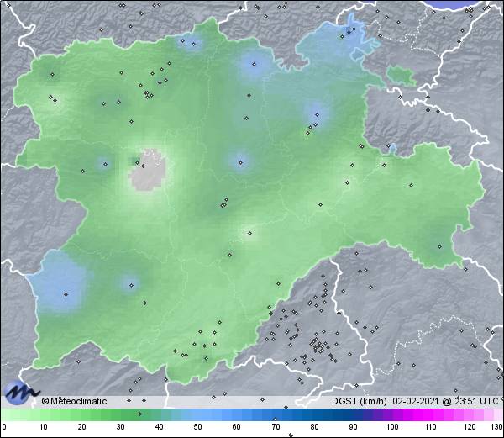504x438 pixels.
Task: Click the 90 scale label
Action: click(x=353, y=427)
